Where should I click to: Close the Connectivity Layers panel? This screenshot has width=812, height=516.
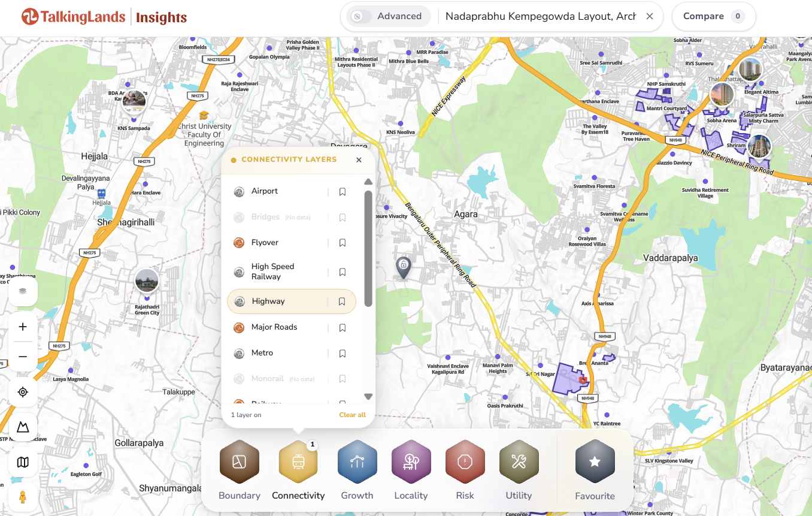[x=359, y=160]
